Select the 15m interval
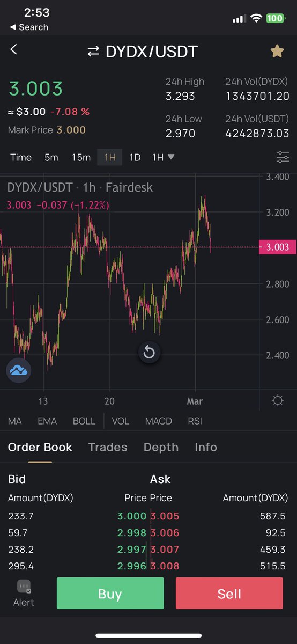Screen dimensions: 297x644 click(x=81, y=157)
